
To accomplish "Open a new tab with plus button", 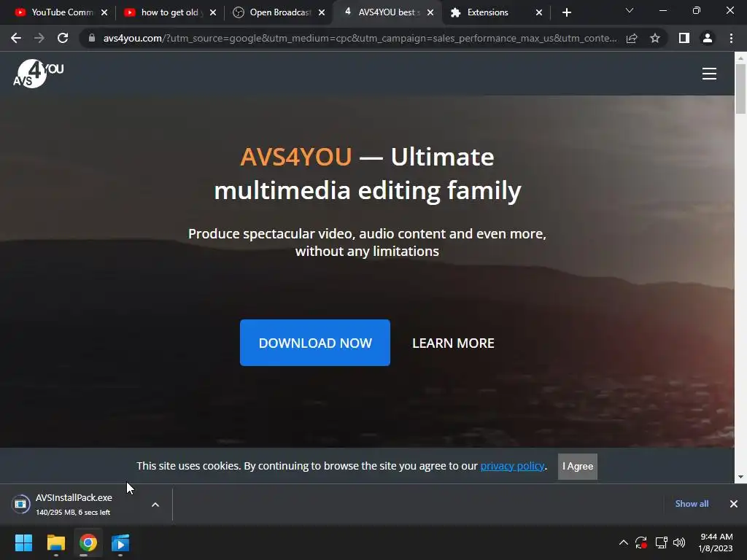I will click(566, 12).
